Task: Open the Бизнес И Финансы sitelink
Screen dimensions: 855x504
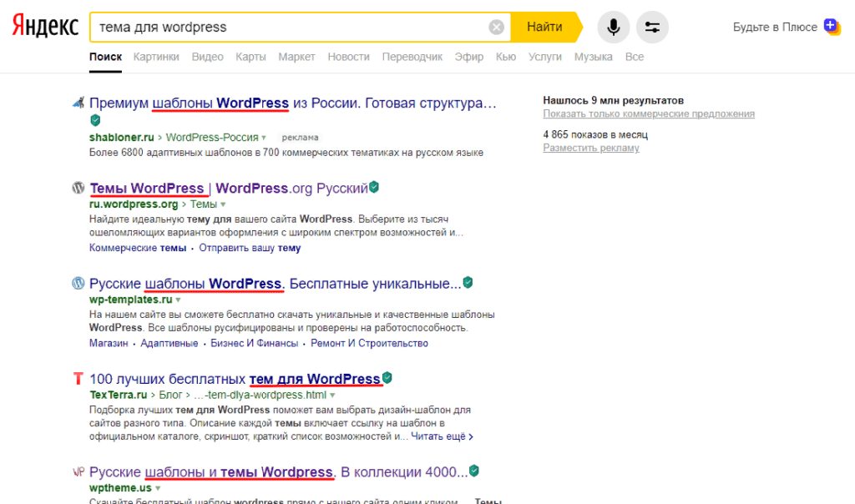Action: point(254,343)
